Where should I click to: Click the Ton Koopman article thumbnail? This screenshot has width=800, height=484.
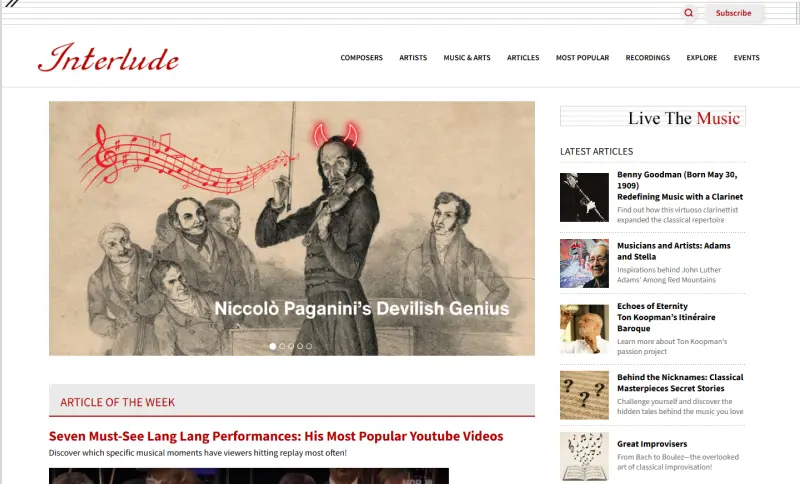click(x=584, y=329)
